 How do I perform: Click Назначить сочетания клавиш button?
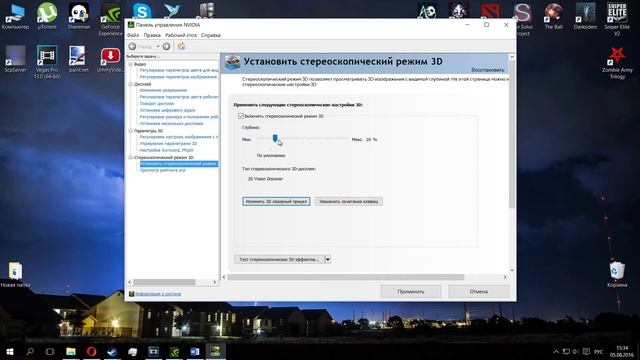[349, 201]
